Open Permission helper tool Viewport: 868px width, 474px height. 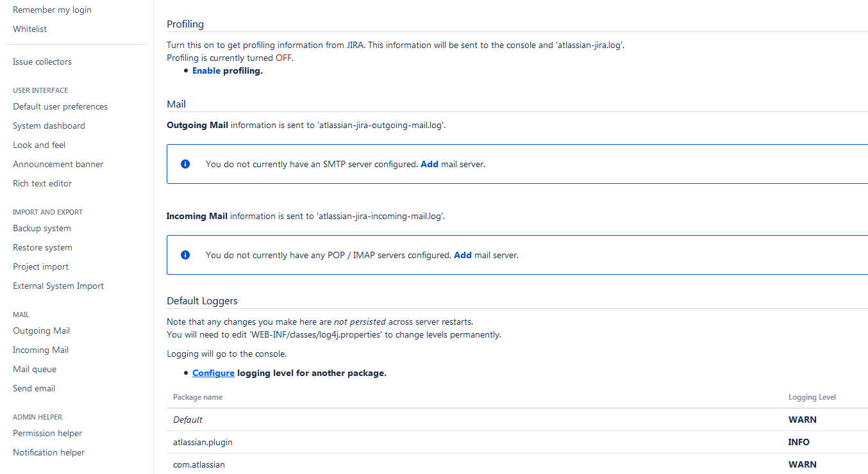[x=47, y=433]
